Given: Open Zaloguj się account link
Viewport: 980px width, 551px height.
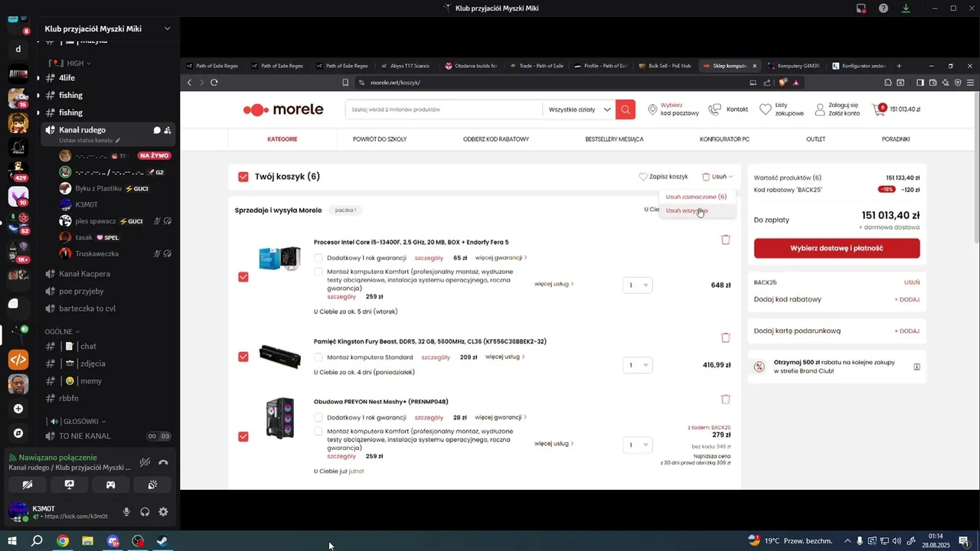Looking at the screenshot, I should tap(843, 105).
